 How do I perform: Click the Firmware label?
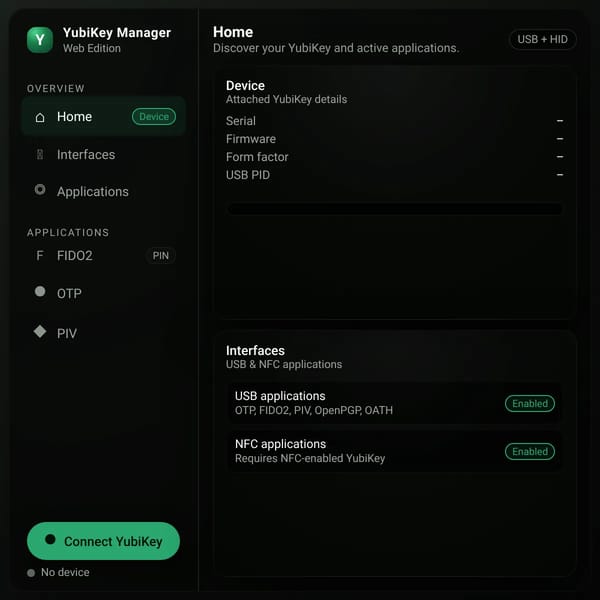[x=251, y=139]
